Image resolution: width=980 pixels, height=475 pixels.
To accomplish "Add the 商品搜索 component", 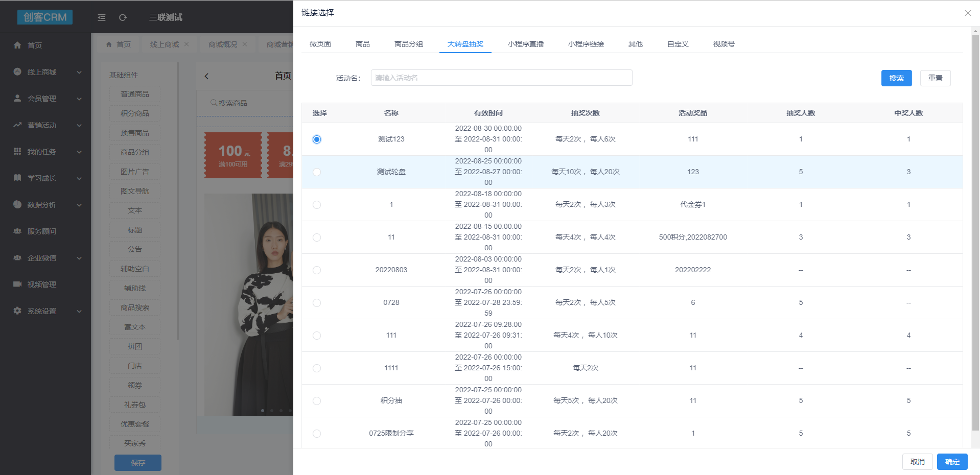I will point(135,307).
